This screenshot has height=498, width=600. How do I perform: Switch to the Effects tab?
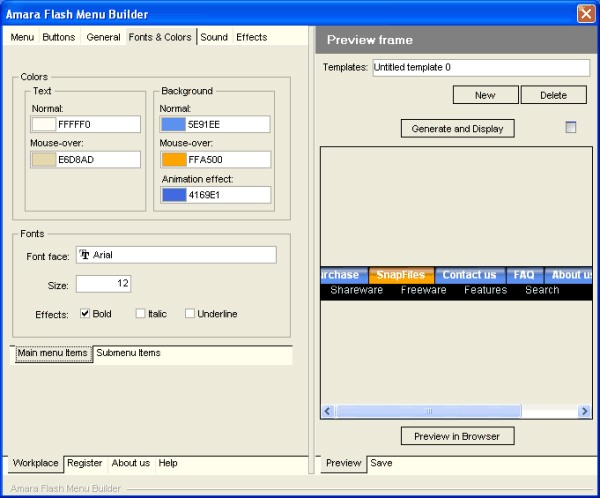(x=251, y=37)
